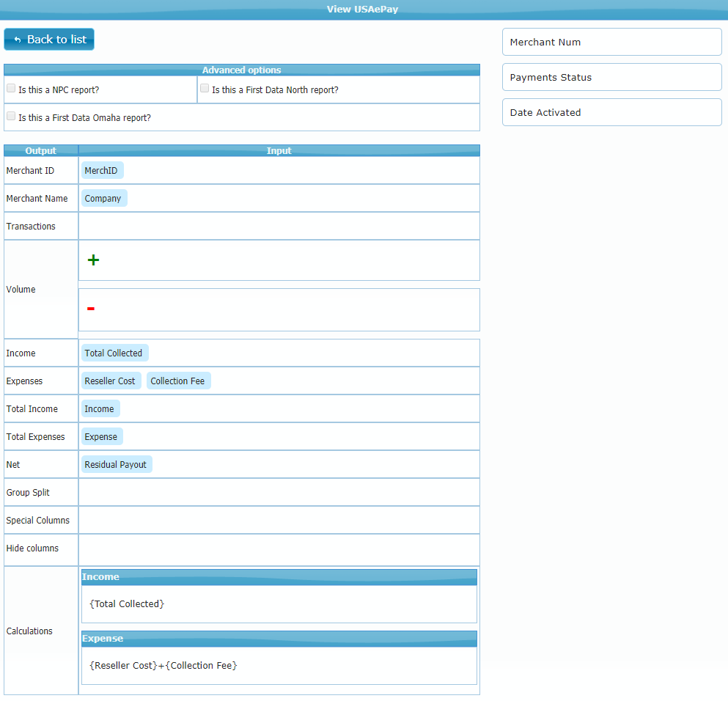This screenshot has width=728, height=701.
Task: Click the empty Transactions input cell
Action: click(x=279, y=226)
